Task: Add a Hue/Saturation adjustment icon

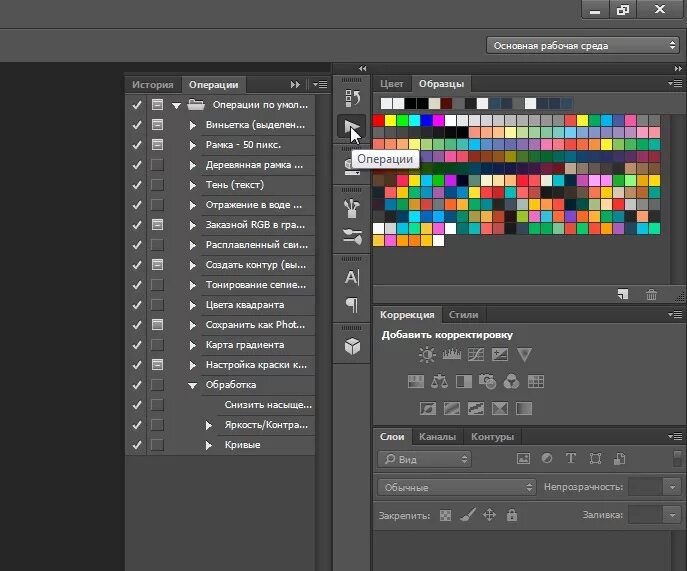Action: tap(416, 382)
